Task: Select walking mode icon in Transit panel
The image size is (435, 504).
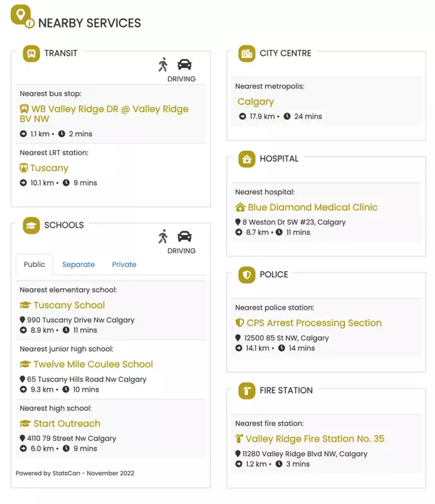Action: click(x=163, y=65)
